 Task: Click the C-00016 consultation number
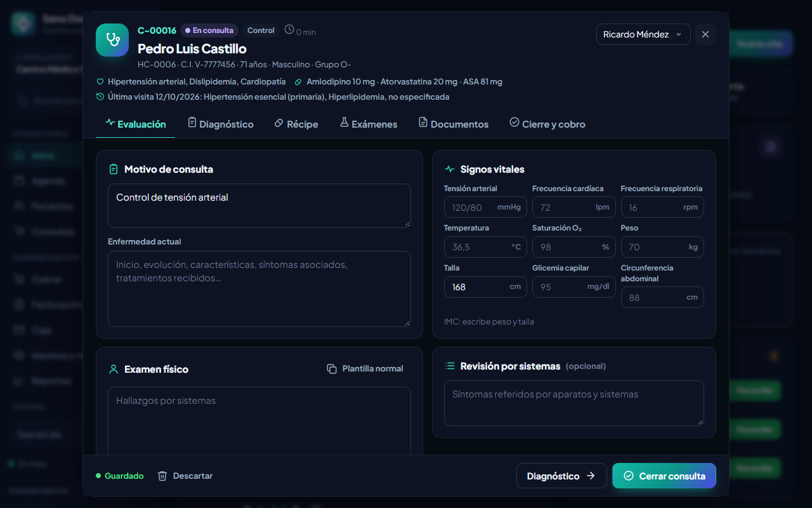click(x=157, y=30)
